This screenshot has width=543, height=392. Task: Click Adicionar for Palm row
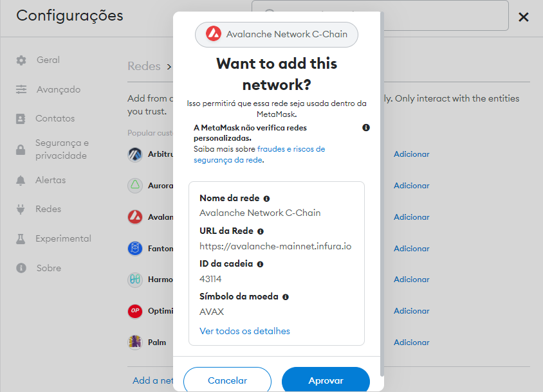coord(411,343)
